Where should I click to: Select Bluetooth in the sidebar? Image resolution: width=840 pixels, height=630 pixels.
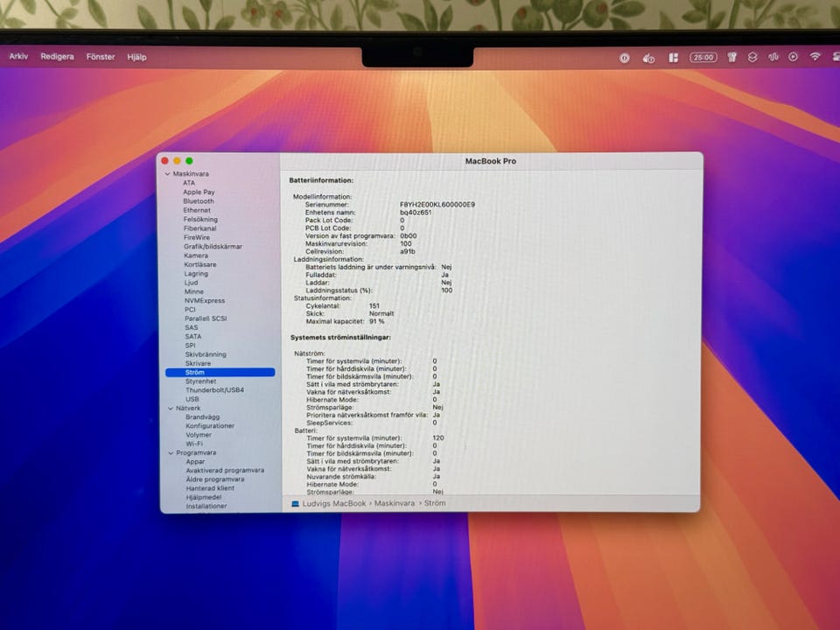(199, 201)
